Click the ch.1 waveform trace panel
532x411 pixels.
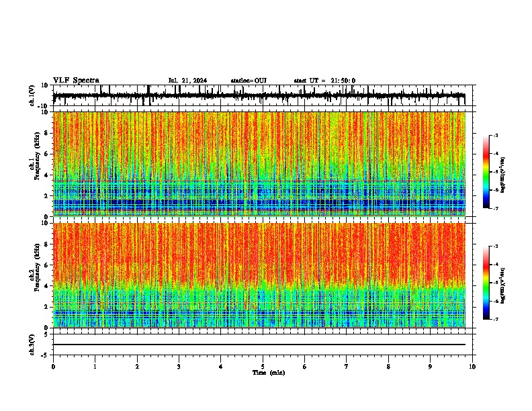[263, 95]
